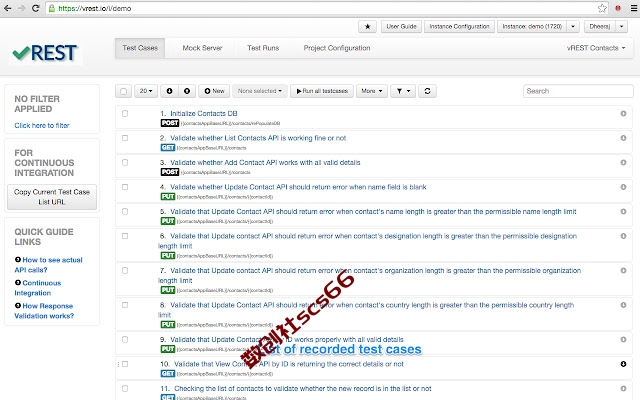Check the box for test case 5
This screenshot has width=640, height=400.
125,211
